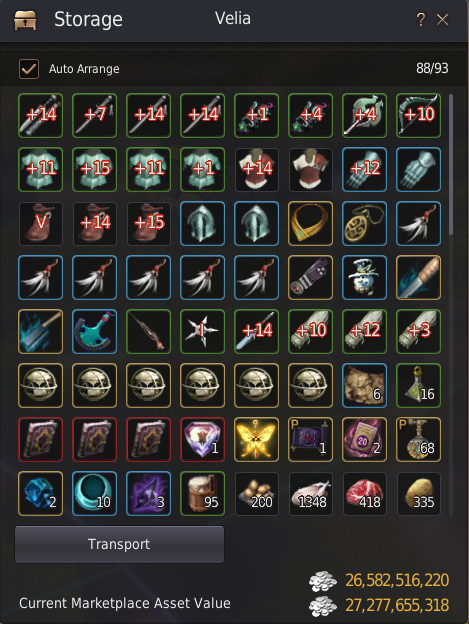Select the shoes marked with V
469x624 pixels.
point(40,223)
